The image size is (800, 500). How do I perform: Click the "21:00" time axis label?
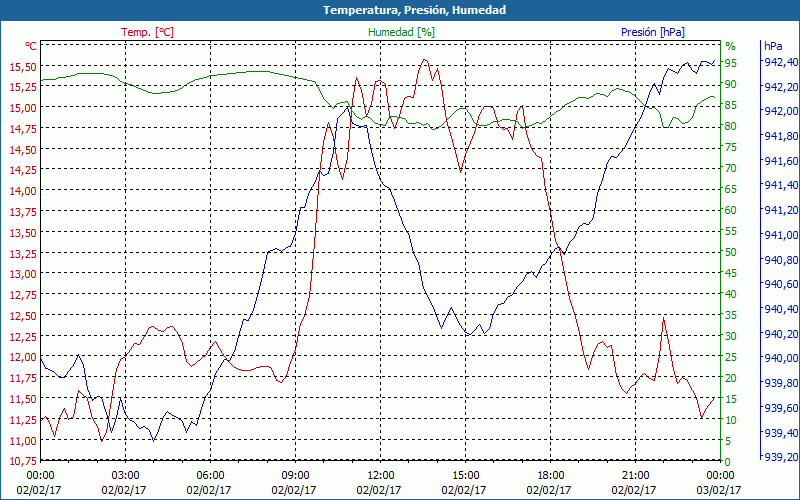[x=636, y=476]
